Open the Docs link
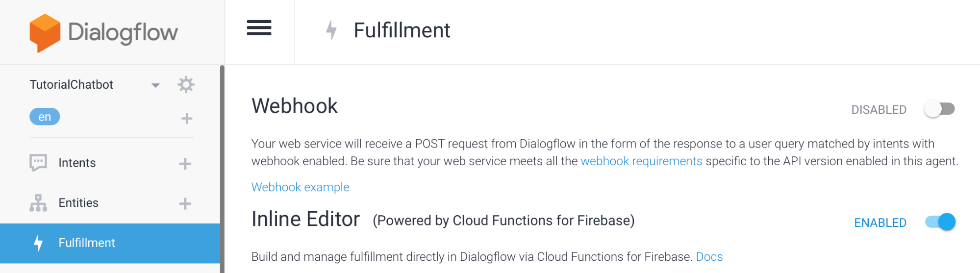Viewport: 980px width, 273px height. 709,257
